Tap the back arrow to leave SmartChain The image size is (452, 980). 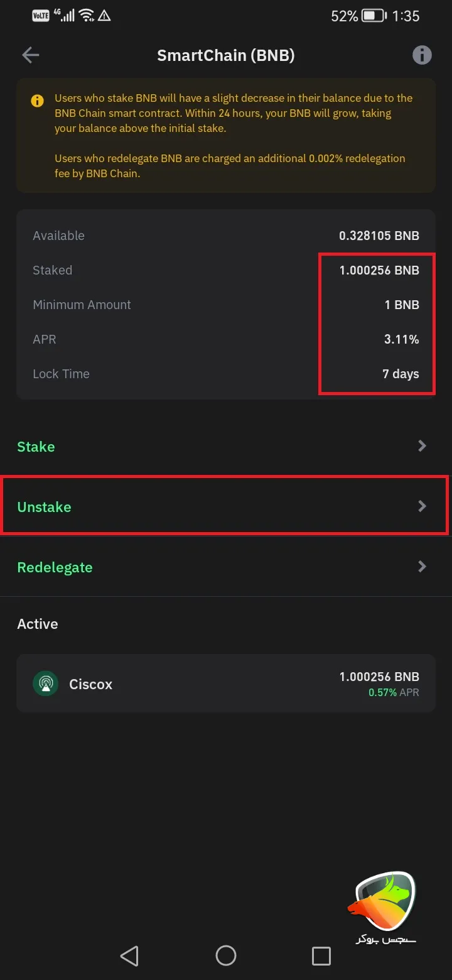point(30,55)
